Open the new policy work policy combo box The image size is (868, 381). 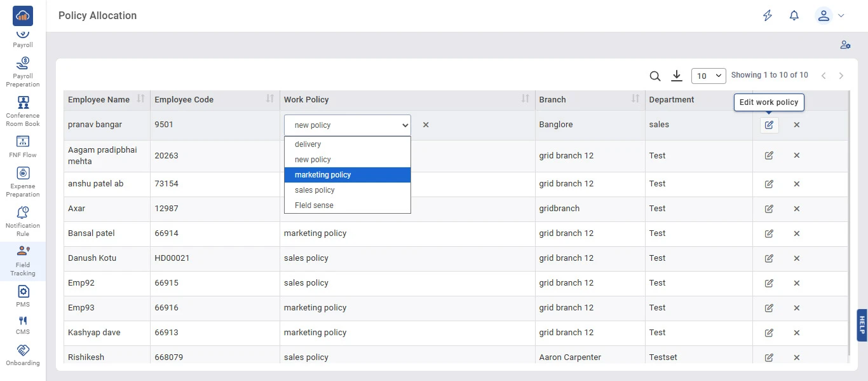tap(347, 125)
